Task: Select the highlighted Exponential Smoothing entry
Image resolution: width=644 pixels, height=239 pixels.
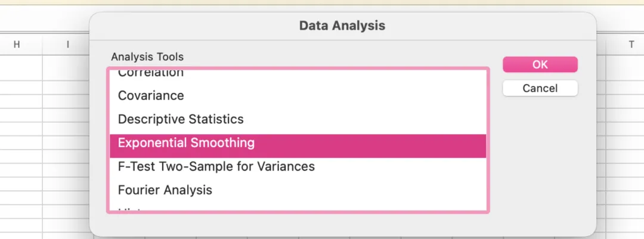Action: pos(186,143)
